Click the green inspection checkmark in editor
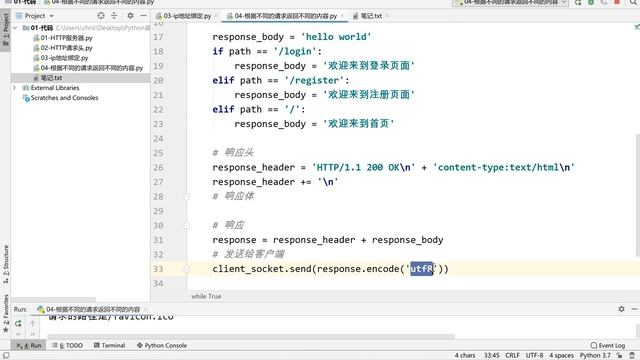This screenshot has height=360, width=640. 637,27
